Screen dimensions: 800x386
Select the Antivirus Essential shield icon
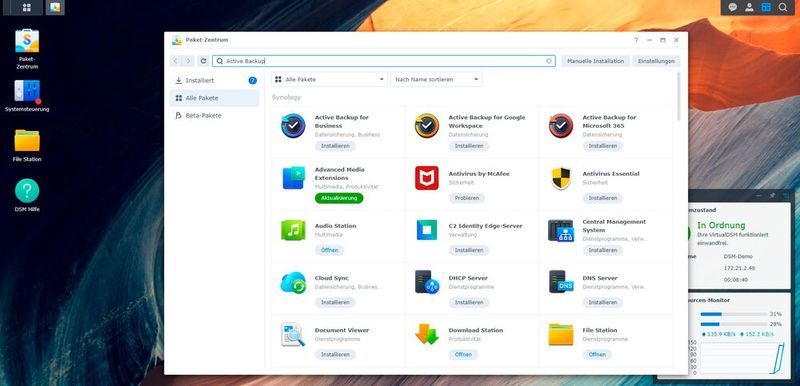pos(561,178)
